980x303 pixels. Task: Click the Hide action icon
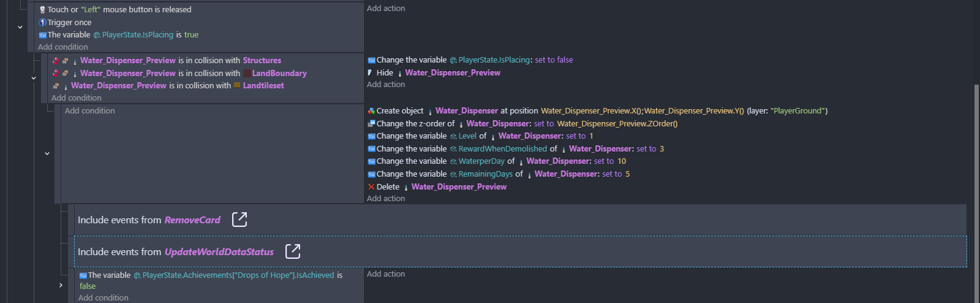(370, 73)
